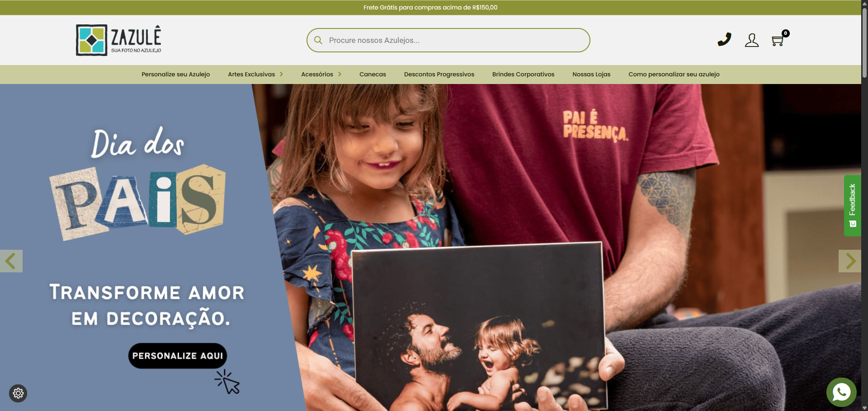
Task: Open cookie settings gear icon
Action: [x=18, y=393]
